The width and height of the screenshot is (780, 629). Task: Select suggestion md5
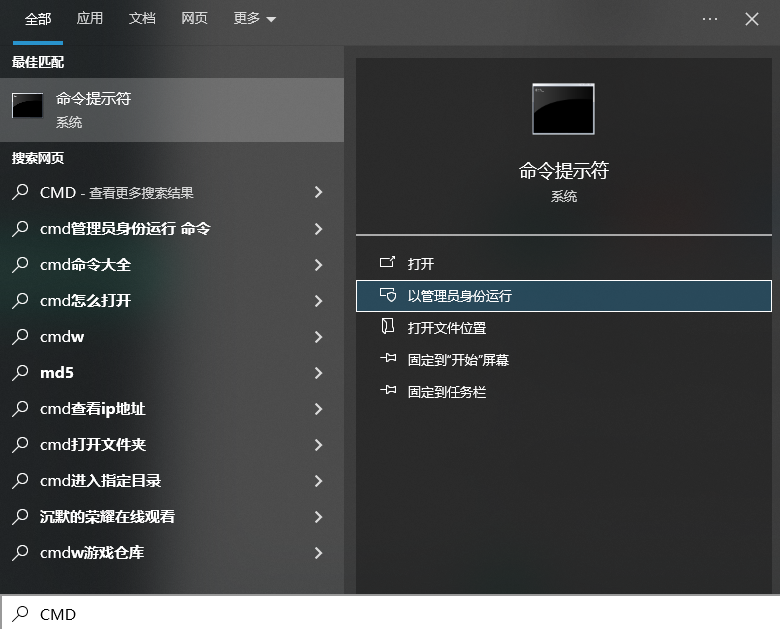click(x=172, y=373)
